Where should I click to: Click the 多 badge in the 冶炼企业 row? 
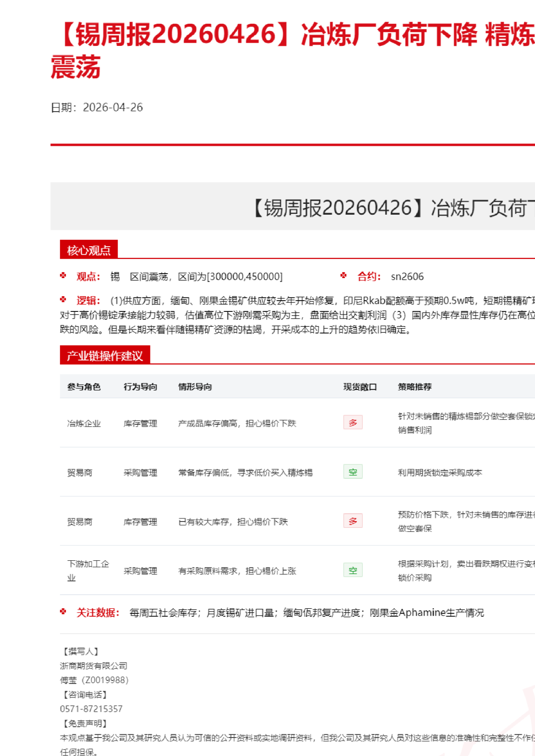point(353,423)
